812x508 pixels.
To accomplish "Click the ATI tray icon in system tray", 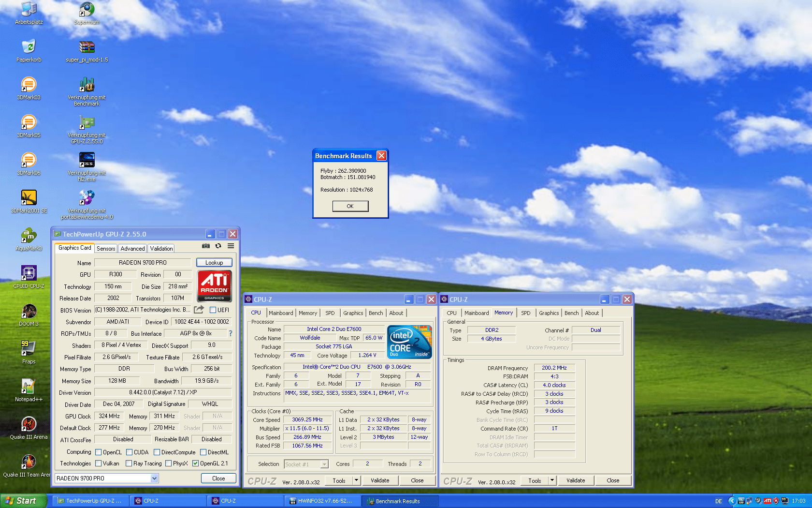I will coord(767,501).
